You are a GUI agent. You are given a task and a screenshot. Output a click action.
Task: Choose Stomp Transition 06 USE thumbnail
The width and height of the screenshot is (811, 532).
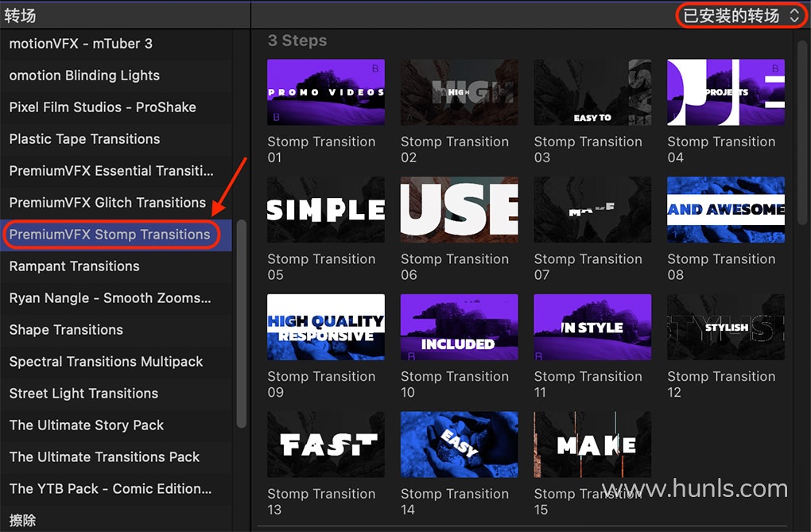click(x=459, y=210)
